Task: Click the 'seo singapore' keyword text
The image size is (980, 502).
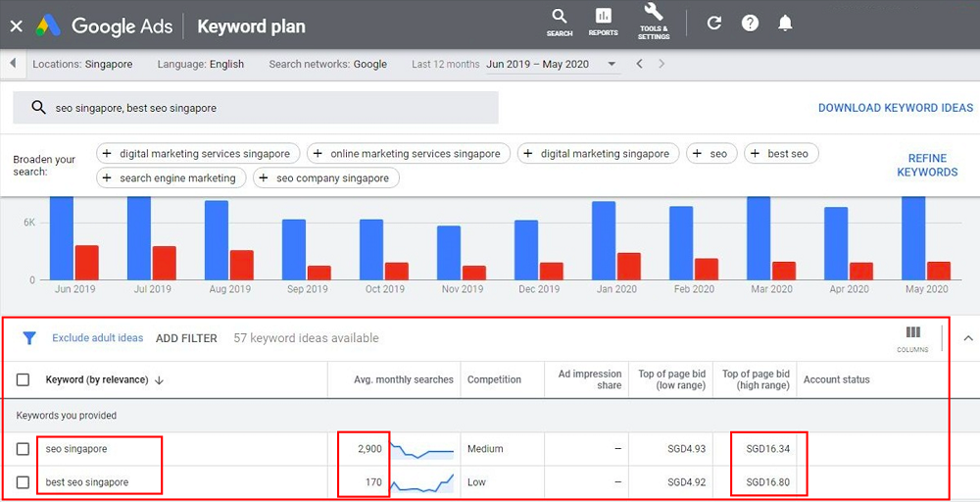Action: pyautogui.click(x=76, y=449)
